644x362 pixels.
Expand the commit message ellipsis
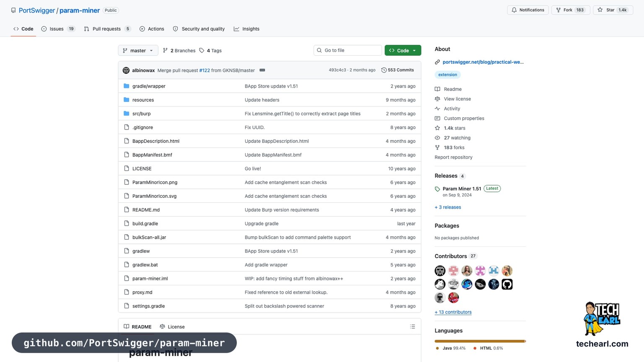click(x=262, y=70)
